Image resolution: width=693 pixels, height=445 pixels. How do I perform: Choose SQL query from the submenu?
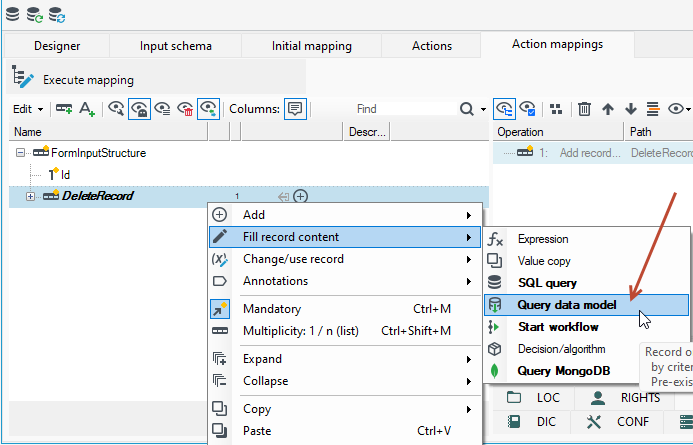pos(586,283)
